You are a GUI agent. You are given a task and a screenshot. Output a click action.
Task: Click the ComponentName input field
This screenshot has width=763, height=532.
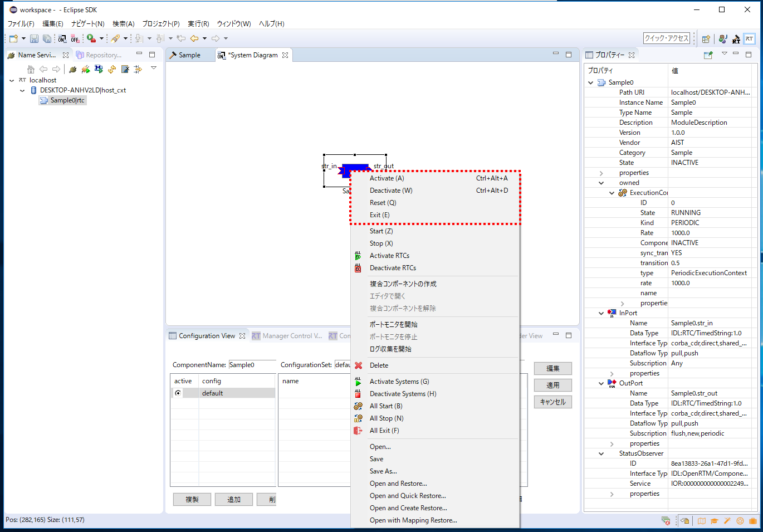pos(252,365)
